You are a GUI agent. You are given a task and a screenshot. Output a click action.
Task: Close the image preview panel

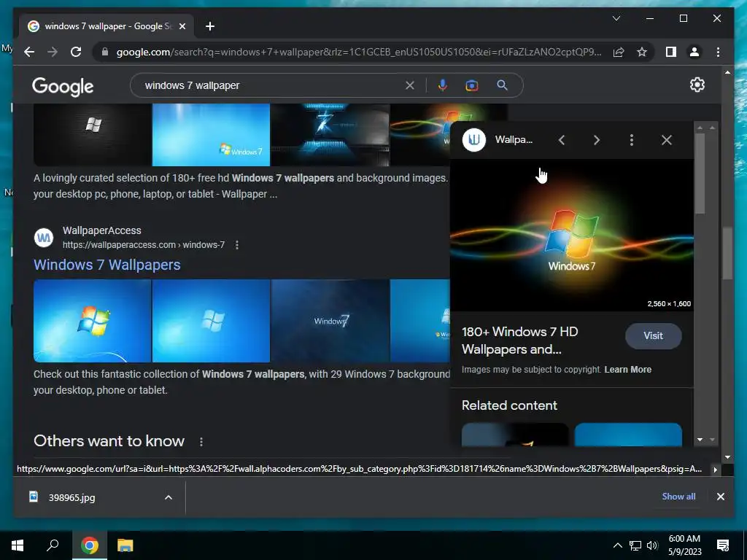667,140
